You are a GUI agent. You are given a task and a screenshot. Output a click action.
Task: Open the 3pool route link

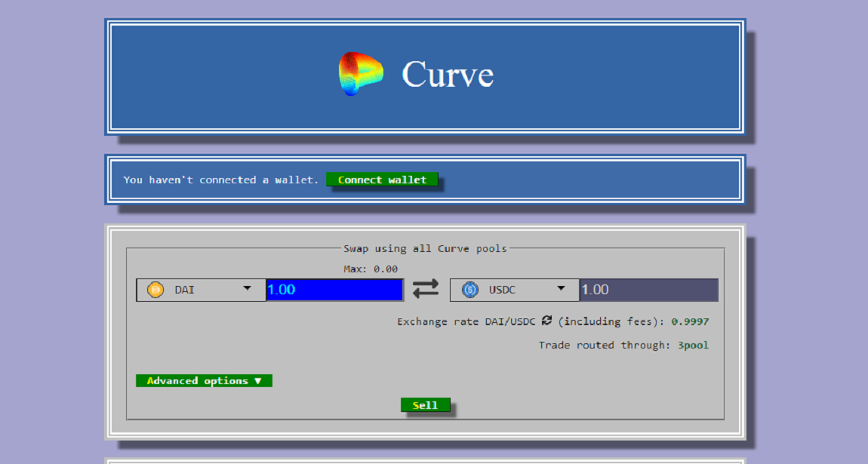coord(693,345)
